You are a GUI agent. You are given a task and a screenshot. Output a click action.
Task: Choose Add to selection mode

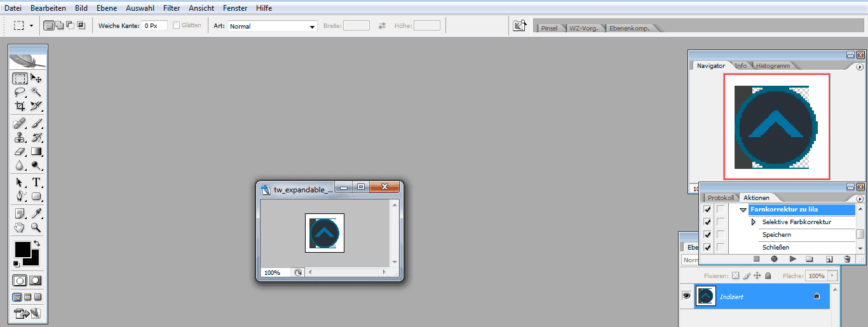tap(59, 25)
